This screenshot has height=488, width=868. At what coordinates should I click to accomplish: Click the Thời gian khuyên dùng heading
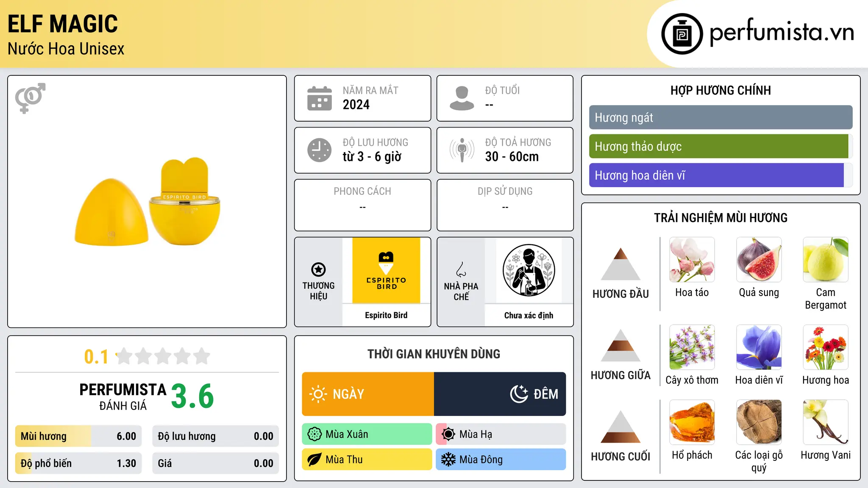tap(434, 354)
